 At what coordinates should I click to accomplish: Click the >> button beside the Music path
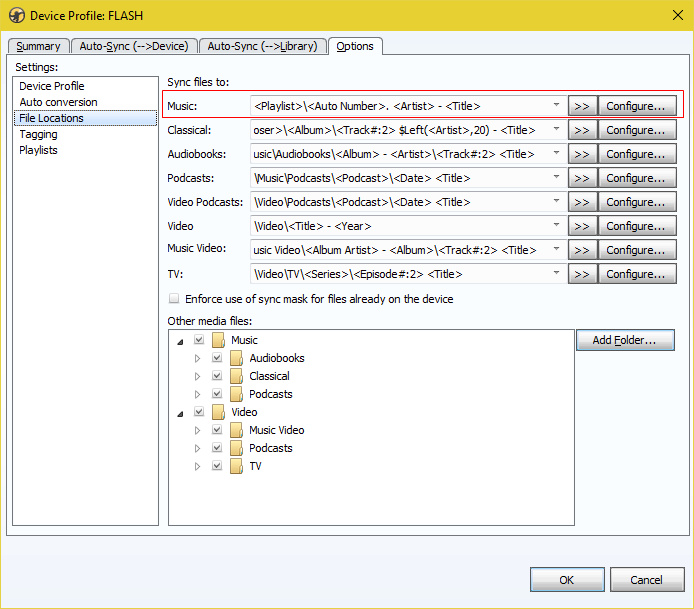click(x=581, y=106)
